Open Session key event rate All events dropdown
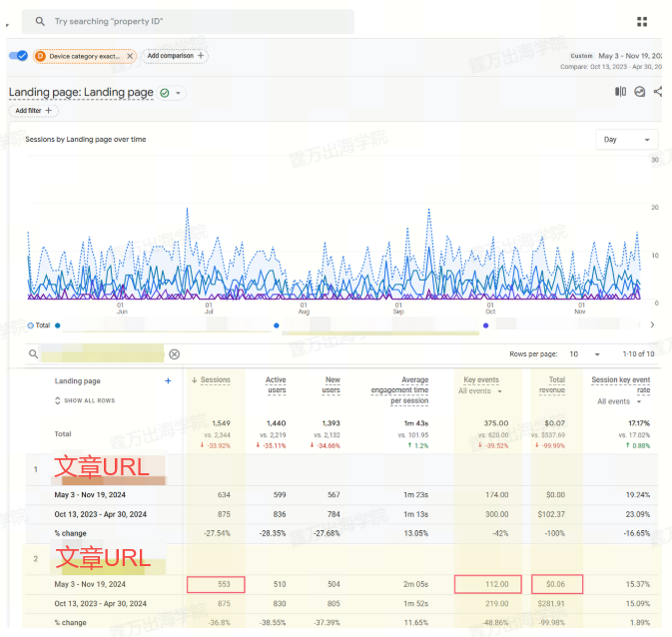Viewport: 672px width, 637px height. click(619, 401)
